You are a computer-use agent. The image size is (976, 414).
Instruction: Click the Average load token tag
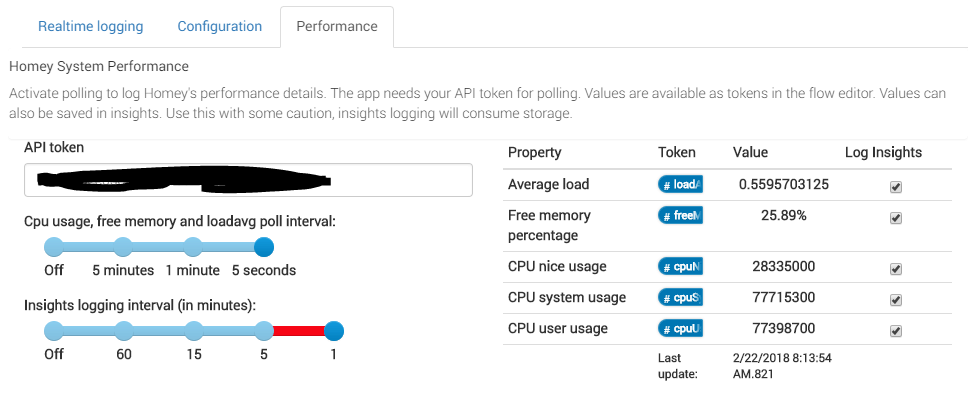pyautogui.click(x=680, y=184)
